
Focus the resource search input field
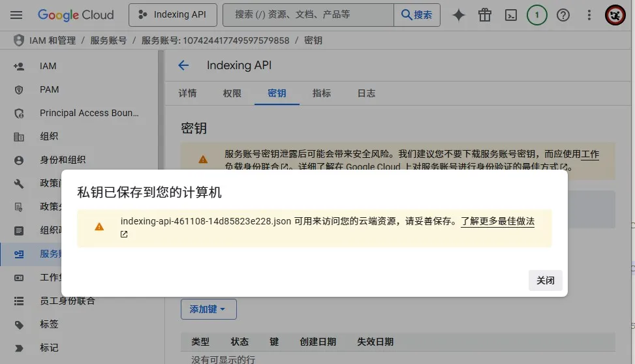pyautogui.click(x=308, y=15)
